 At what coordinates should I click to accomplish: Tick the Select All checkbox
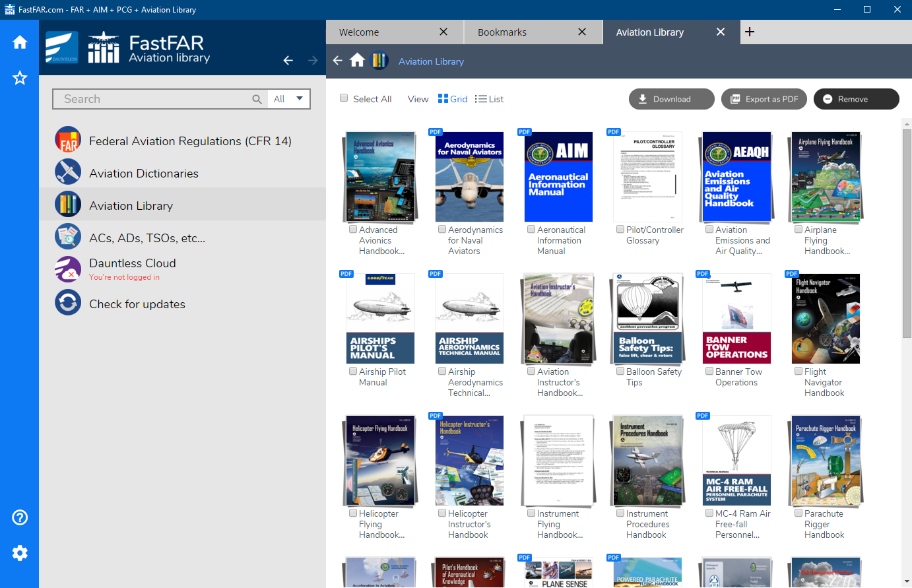click(344, 98)
